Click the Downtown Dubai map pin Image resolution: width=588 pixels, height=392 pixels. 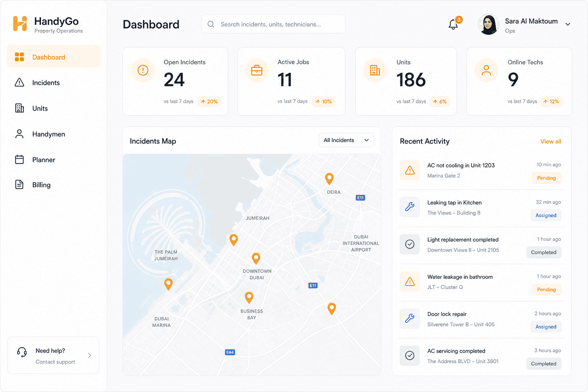(256, 259)
